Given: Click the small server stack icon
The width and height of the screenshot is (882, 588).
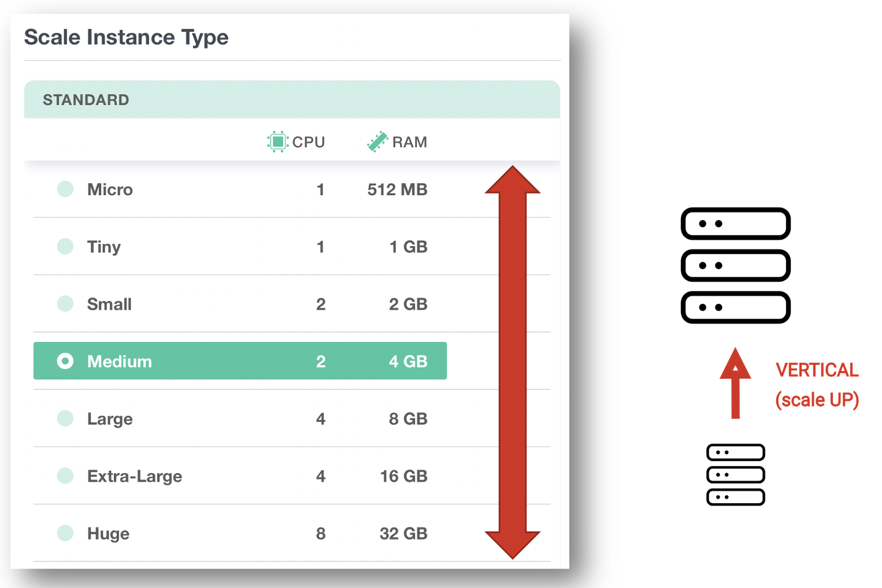Looking at the screenshot, I should tap(735, 475).
